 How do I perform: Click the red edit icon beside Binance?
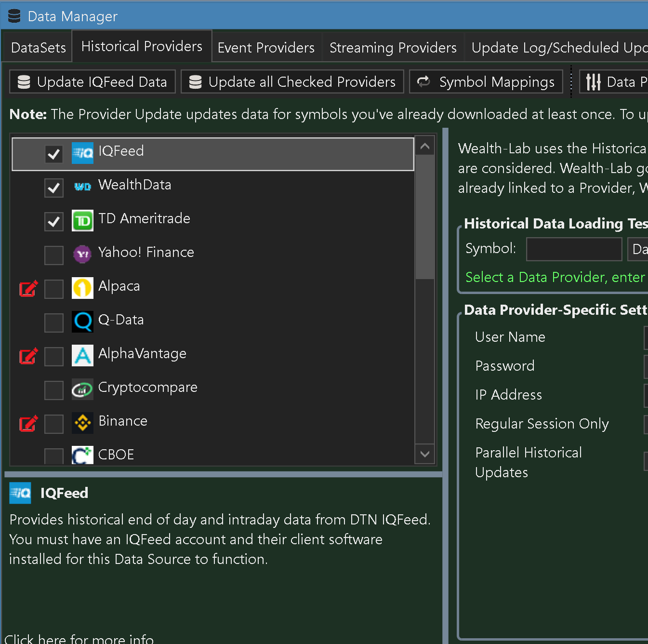28,423
